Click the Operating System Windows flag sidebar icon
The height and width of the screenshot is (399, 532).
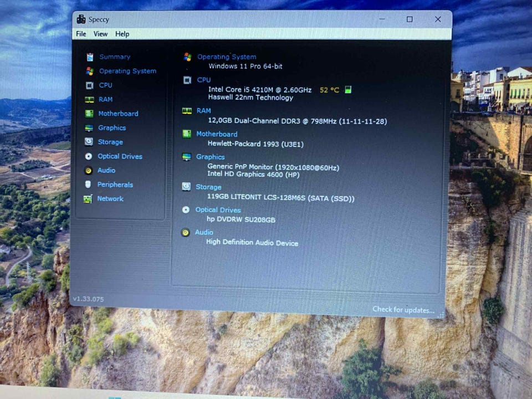tap(90, 71)
